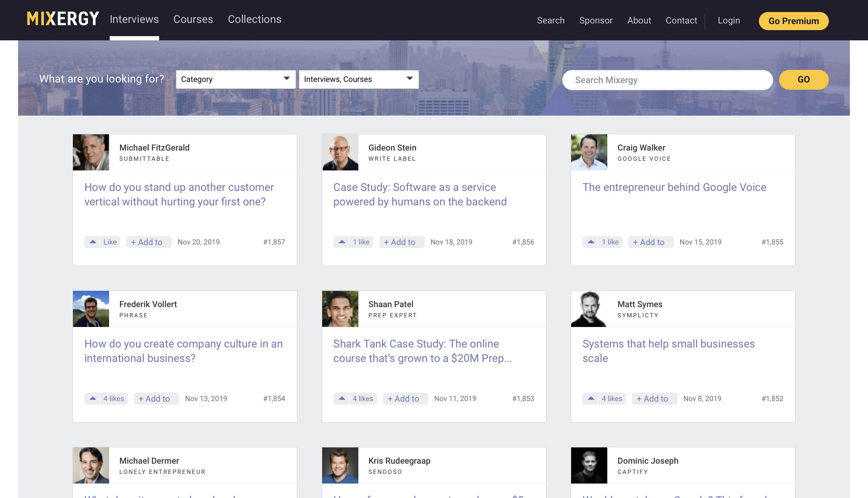The image size is (868, 498).
Task: Open the Courses tab
Action: [193, 20]
